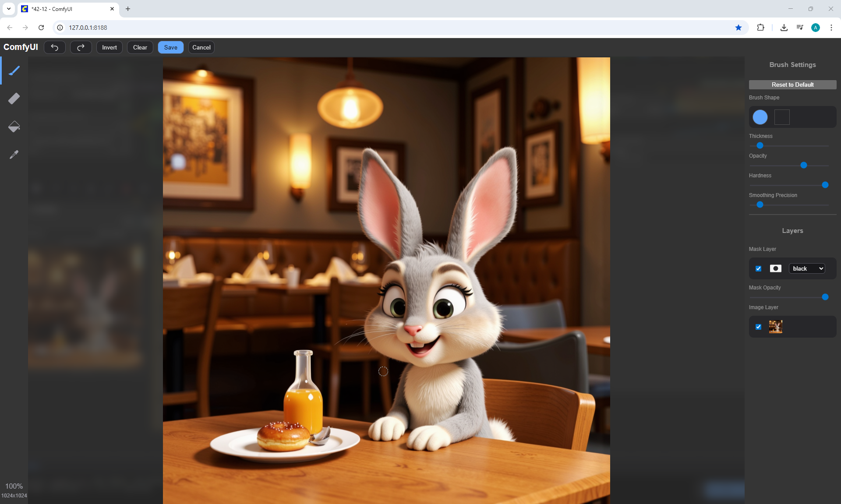Open the black mask color dropdown

pos(807,268)
